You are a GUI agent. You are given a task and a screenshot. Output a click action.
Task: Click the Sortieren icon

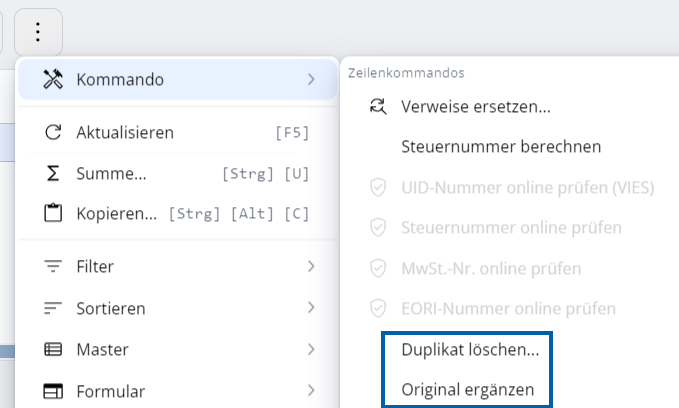point(53,308)
